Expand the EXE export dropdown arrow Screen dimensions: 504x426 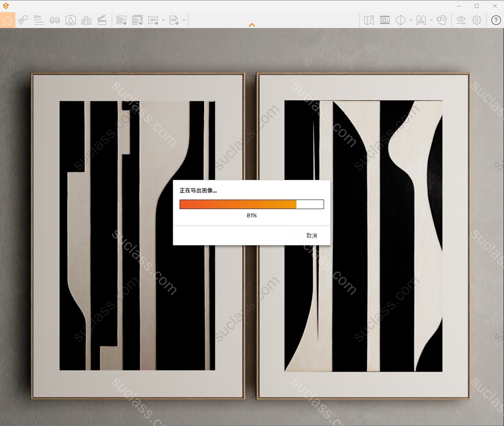click(184, 20)
